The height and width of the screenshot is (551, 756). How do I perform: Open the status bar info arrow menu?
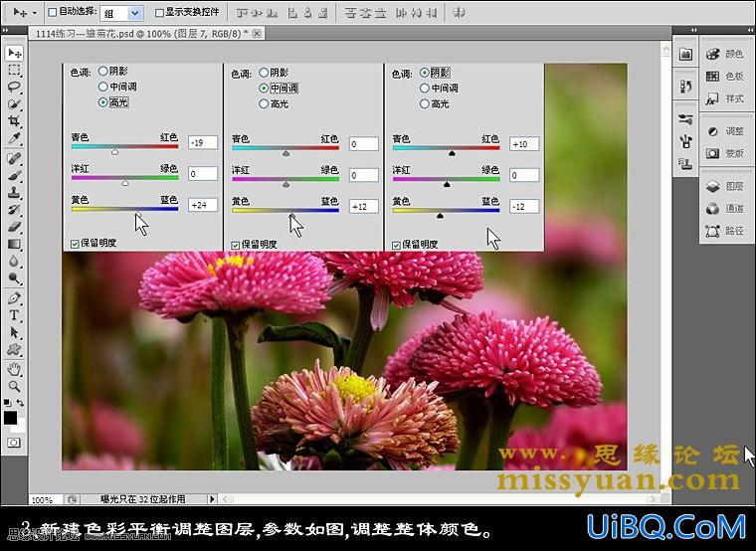point(212,499)
